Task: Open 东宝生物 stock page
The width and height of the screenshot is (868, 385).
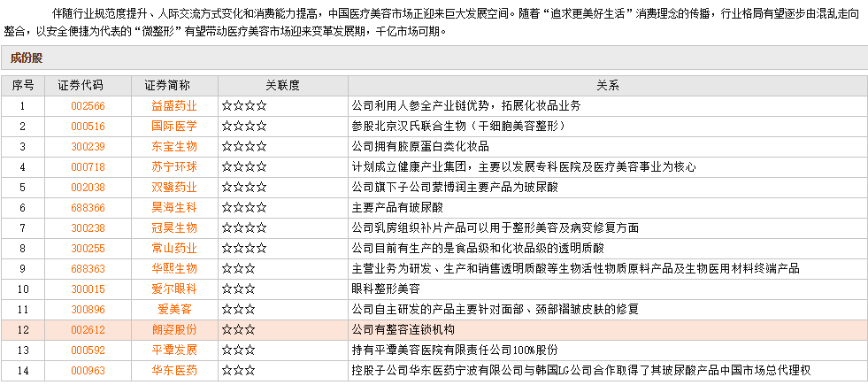Action: point(174,147)
